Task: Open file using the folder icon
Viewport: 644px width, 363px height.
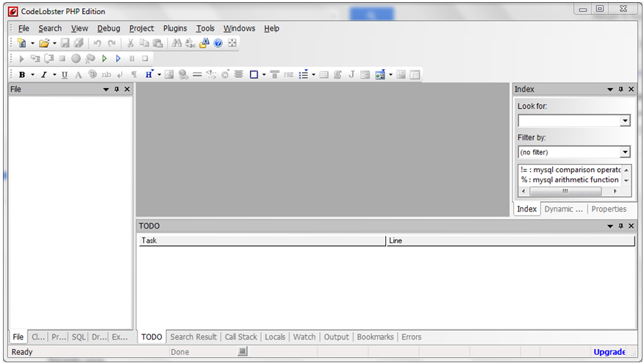Action: tap(44, 43)
